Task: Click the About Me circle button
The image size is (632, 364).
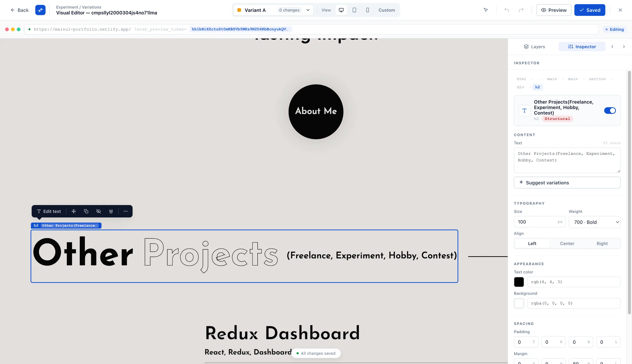Action: (316, 112)
